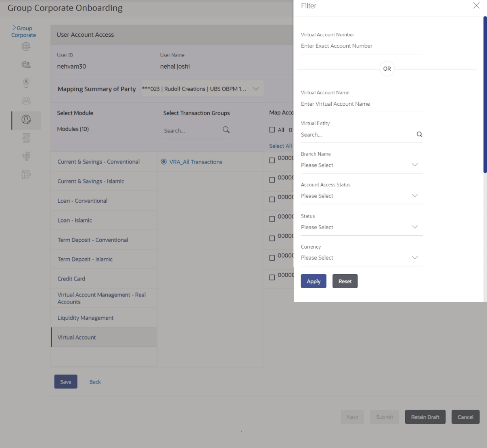Select the three-people group sidebar icon
This screenshot has height=448, width=487.
coord(26,101)
